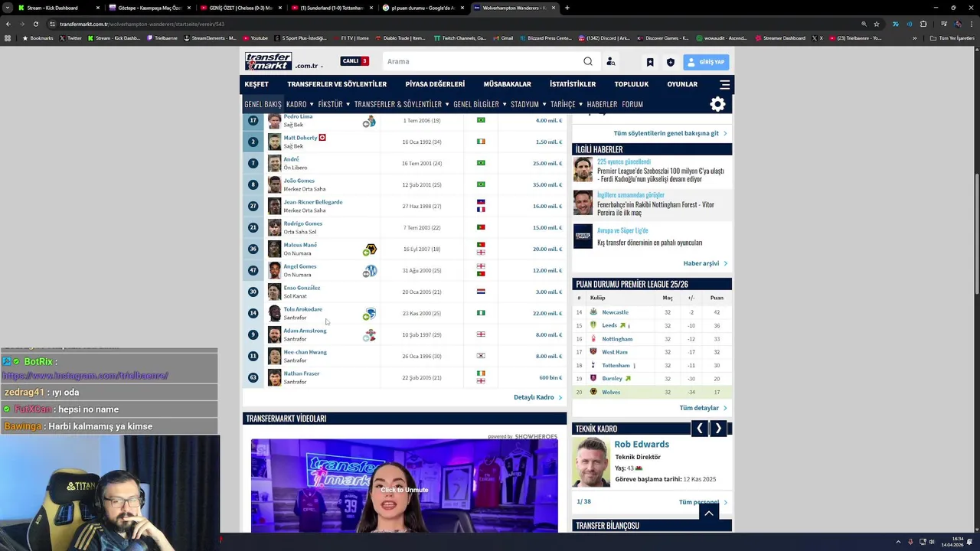Click Rob Edwards coach photo
The width and height of the screenshot is (980, 551).
pos(591,462)
